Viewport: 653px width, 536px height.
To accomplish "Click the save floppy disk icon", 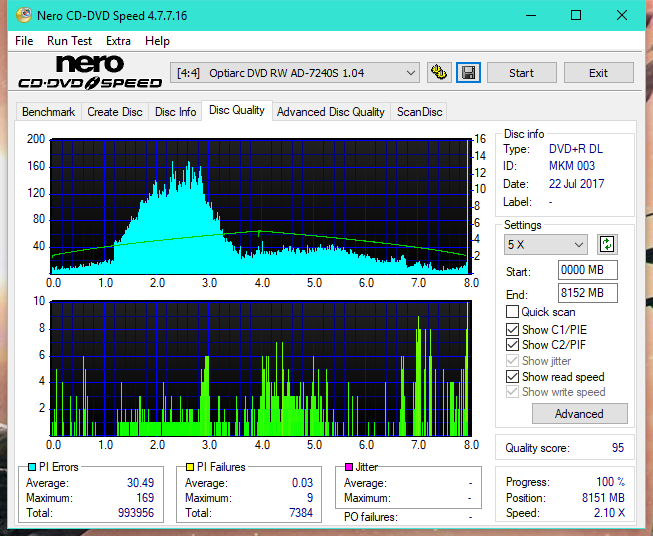I will (x=468, y=73).
